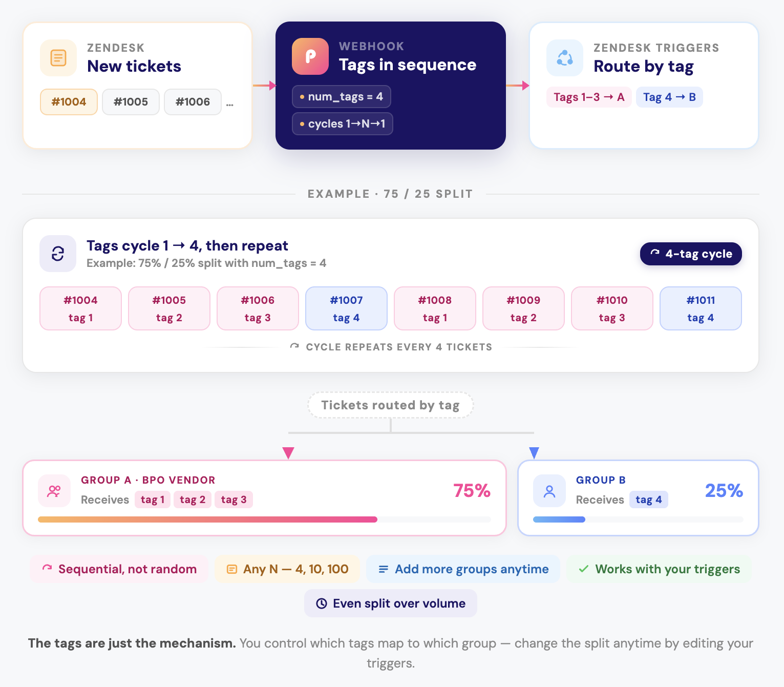Image resolution: width=784 pixels, height=687 pixels.
Task: Click the Add more groups anytime chip
Action: 463,569
